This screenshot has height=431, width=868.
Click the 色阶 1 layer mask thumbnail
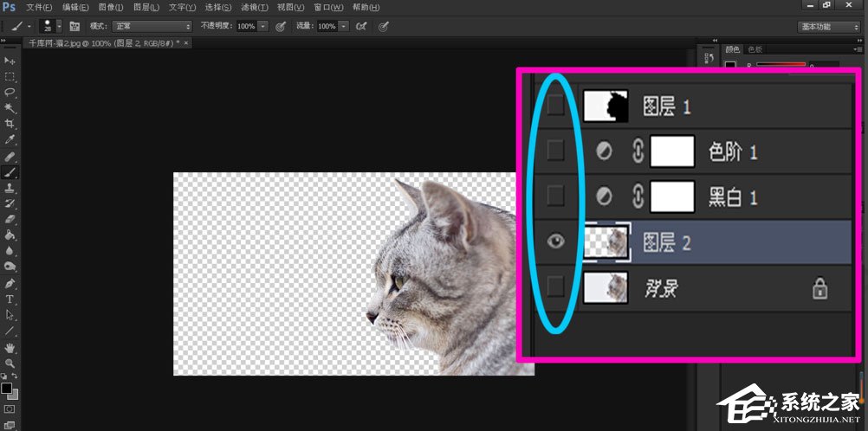[672, 151]
